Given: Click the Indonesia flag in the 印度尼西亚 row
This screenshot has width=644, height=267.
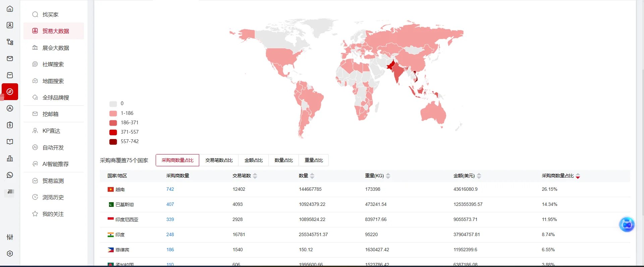Looking at the screenshot, I should [x=111, y=220].
